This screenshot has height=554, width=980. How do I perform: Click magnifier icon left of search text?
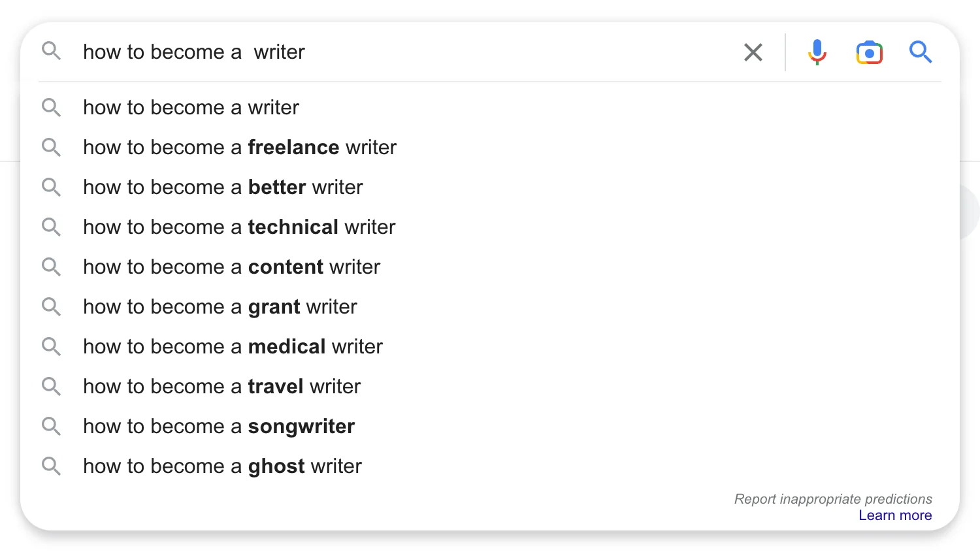tap(51, 51)
